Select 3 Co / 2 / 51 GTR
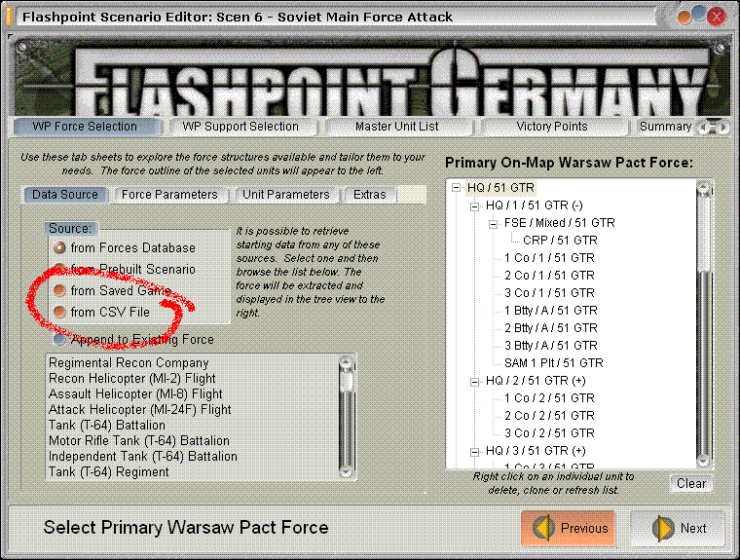Screen dimensions: 740x560 (549, 433)
